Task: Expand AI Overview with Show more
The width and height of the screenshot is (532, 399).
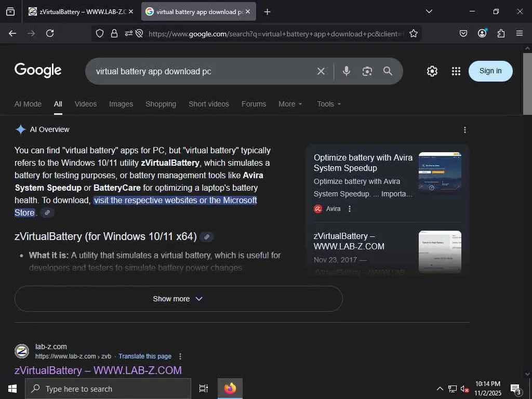Action: pos(179,299)
